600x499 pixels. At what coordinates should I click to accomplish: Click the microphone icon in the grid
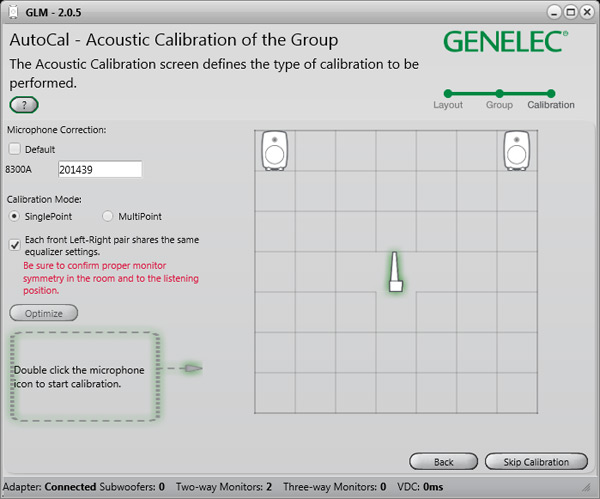(x=395, y=272)
